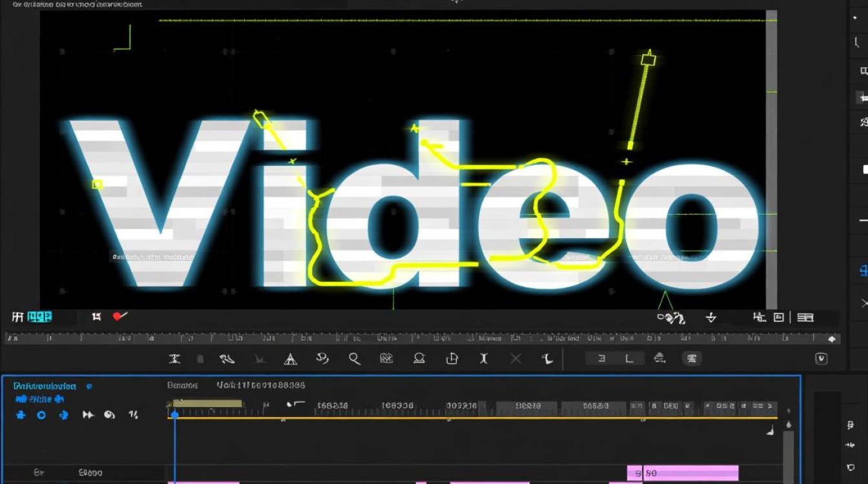Toggle the highlighted button left of the shield icon

click(692, 358)
